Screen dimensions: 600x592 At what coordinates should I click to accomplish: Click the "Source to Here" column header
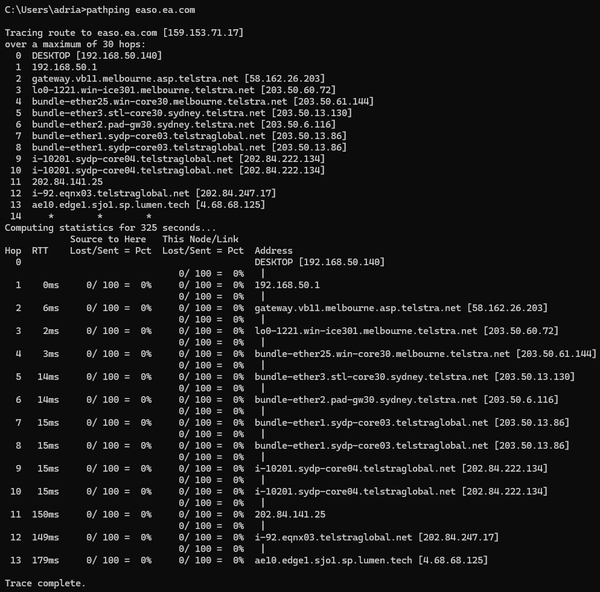coord(108,239)
